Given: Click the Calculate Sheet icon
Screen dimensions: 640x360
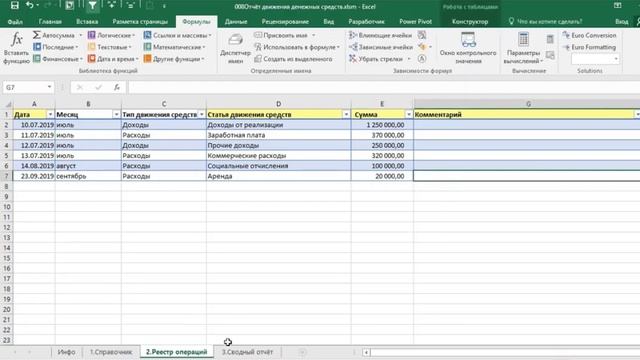Looking at the screenshot, I should 550,55.
